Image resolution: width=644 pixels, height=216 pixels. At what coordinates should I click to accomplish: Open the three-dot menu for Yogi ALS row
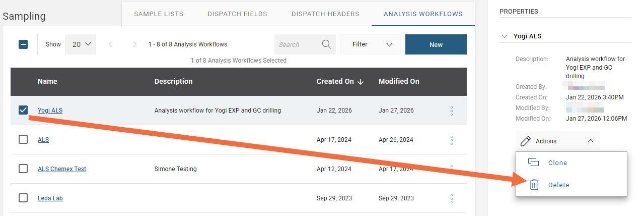pyautogui.click(x=451, y=111)
